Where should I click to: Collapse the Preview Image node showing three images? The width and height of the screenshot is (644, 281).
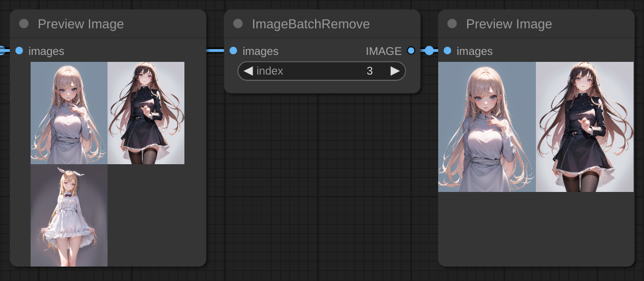24,24
